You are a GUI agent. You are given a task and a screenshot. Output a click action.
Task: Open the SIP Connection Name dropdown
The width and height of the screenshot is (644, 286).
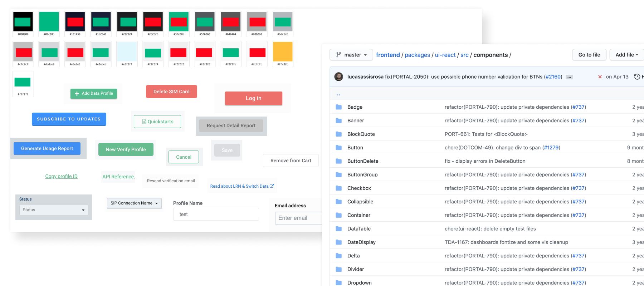(x=134, y=203)
